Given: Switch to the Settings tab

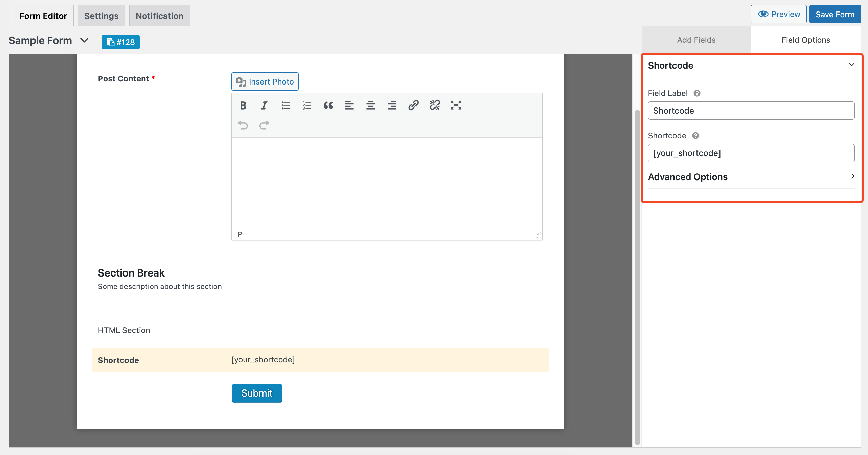Looking at the screenshot, I should 100,16.
